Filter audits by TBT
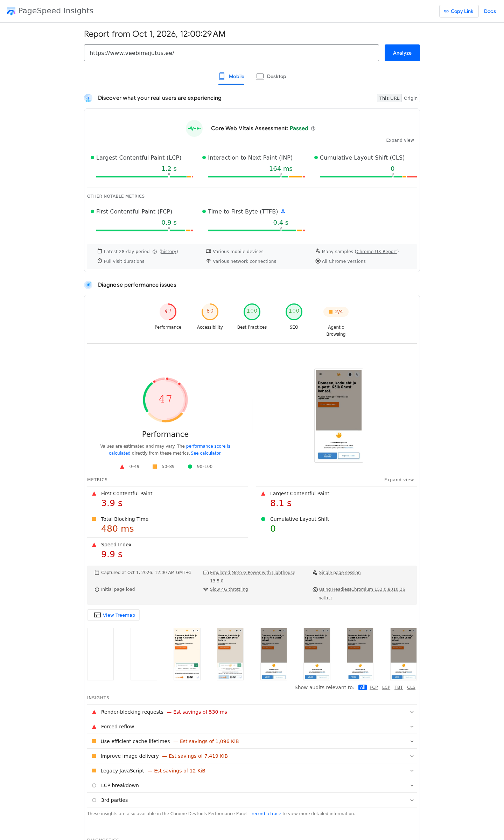Image resolution: width=504 pixels, height=840 pixels. click(399, 687)
